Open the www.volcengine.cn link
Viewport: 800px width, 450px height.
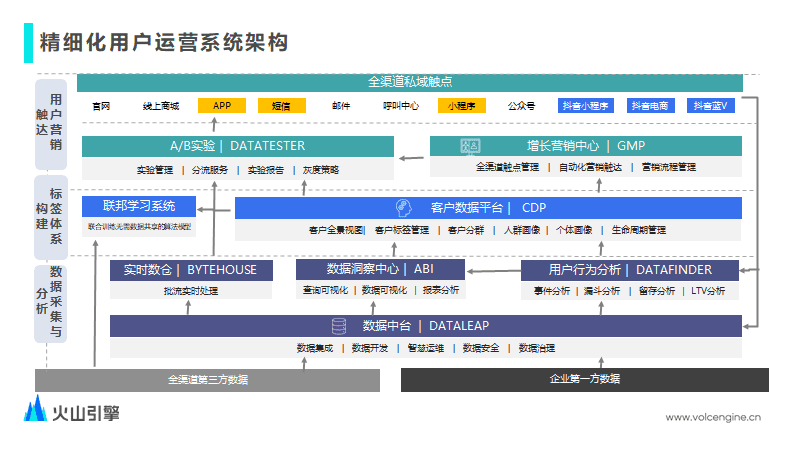[x=714, y=417]
